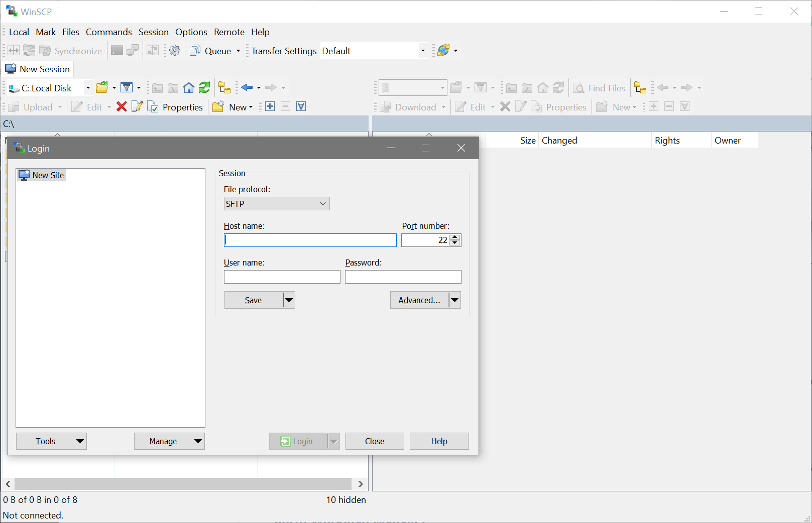Open the C: Local Disk drive dropdown
This screenshot has height=523, width=812.
pos(88,88)
